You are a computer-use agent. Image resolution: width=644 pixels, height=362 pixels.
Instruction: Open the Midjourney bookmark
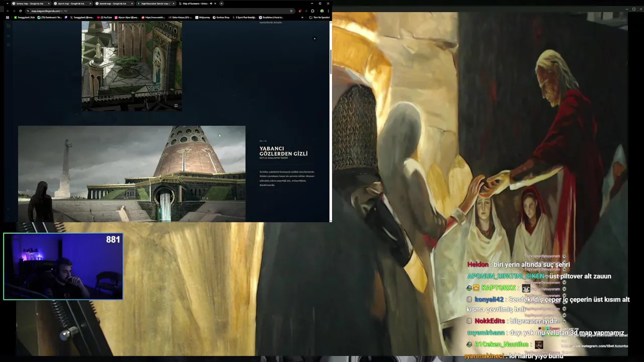[x=202, y=18]
